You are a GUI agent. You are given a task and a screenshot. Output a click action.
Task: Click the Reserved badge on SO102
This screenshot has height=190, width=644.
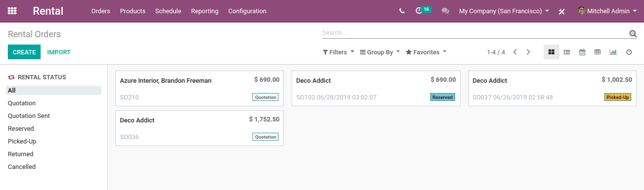(442, 97)
